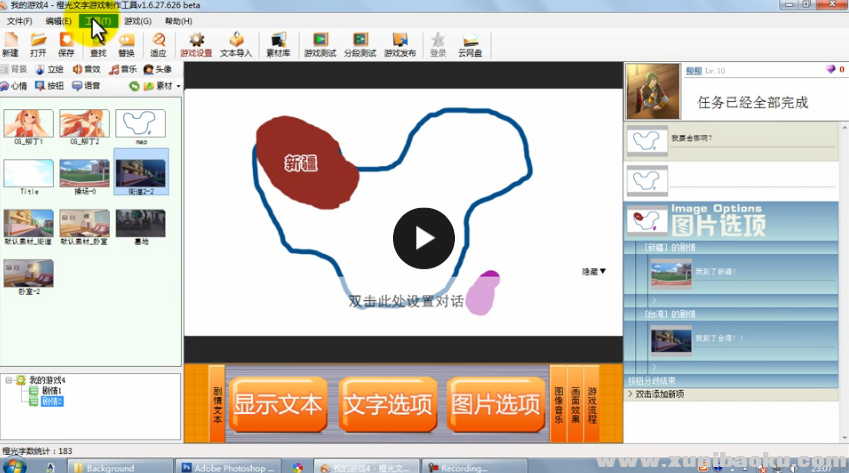Open 游戏设置 (Game Settings) from toolbar

tap(196, 44)
